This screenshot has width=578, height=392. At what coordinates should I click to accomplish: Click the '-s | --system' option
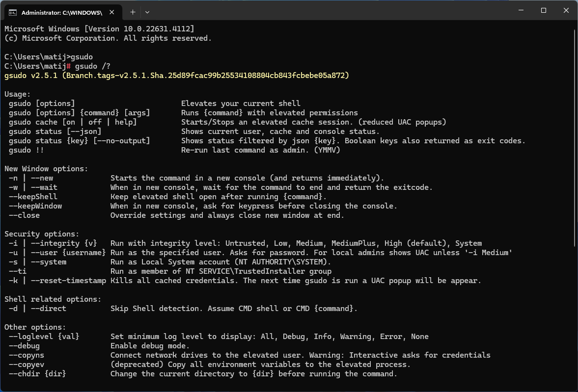tap(38, 262)
